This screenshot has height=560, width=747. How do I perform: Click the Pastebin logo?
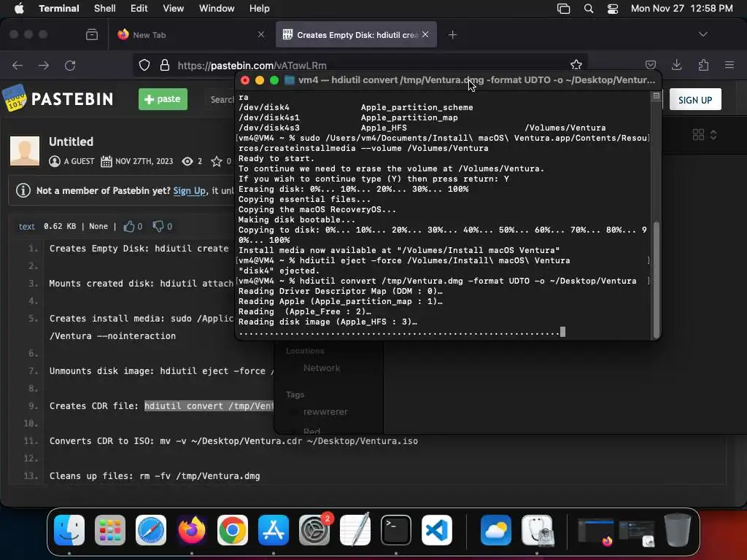tap(58, 98)
